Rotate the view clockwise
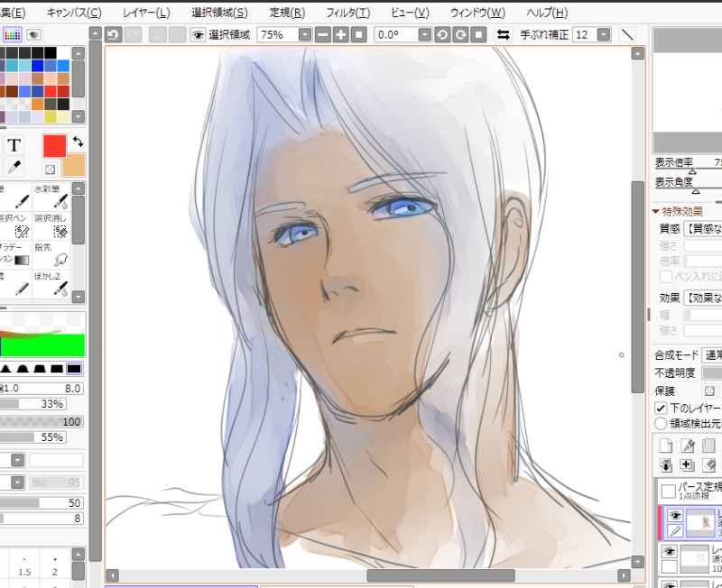722x588 pixels. 460,35
